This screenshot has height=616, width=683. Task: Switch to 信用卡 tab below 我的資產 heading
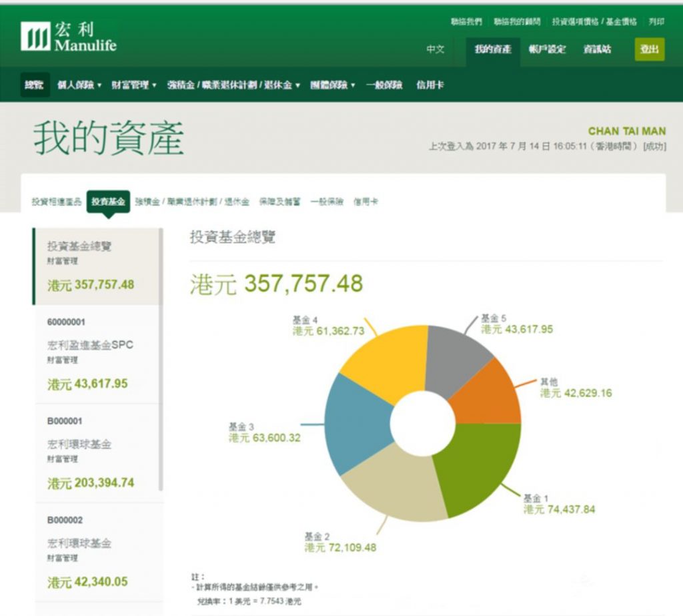point(366,202)
